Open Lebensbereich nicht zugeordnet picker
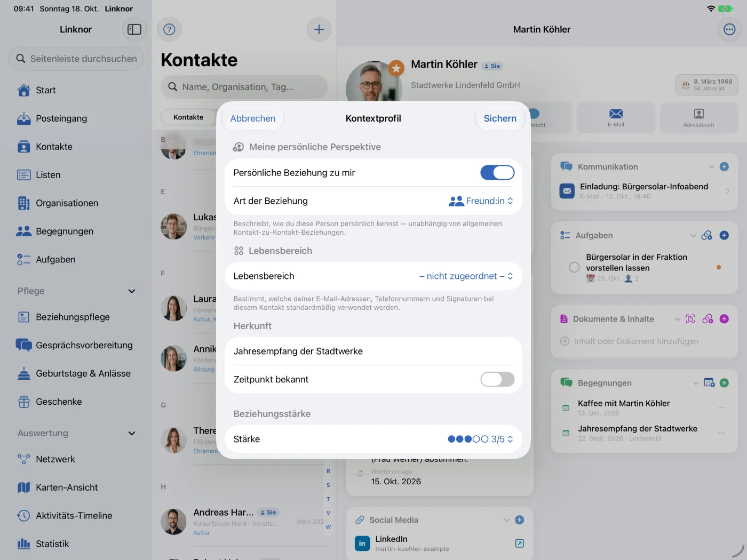747x560 pixels. (x=466, y=276)
